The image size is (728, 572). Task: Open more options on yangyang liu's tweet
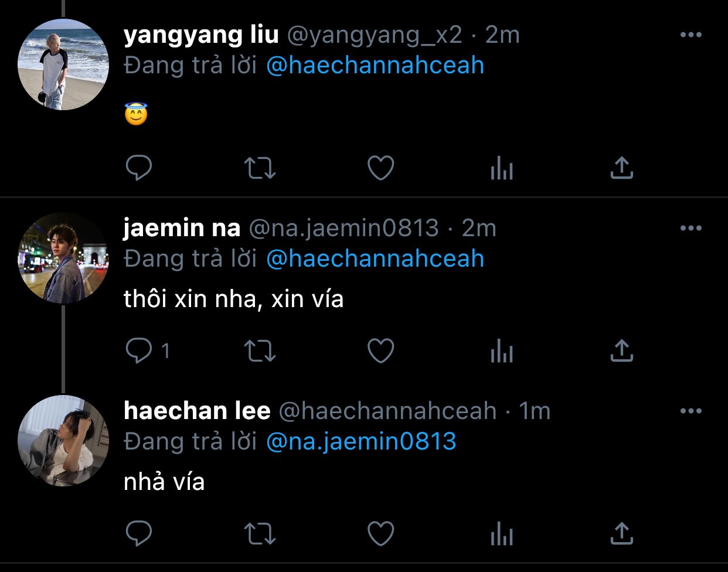690,35
